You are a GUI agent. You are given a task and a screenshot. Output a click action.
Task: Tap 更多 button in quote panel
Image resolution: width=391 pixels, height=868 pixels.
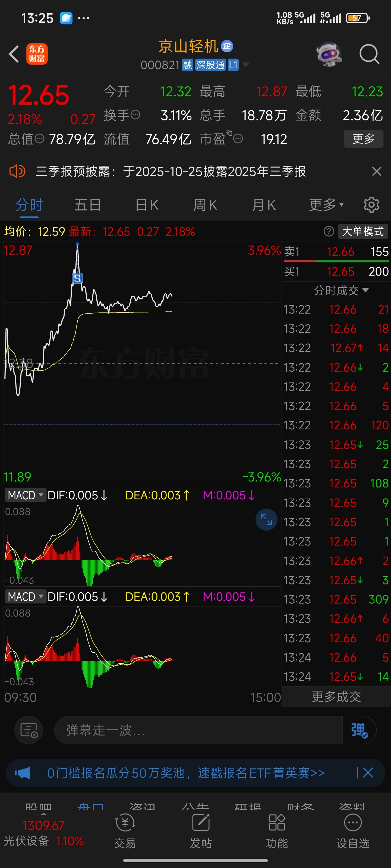tap(364, 139)
